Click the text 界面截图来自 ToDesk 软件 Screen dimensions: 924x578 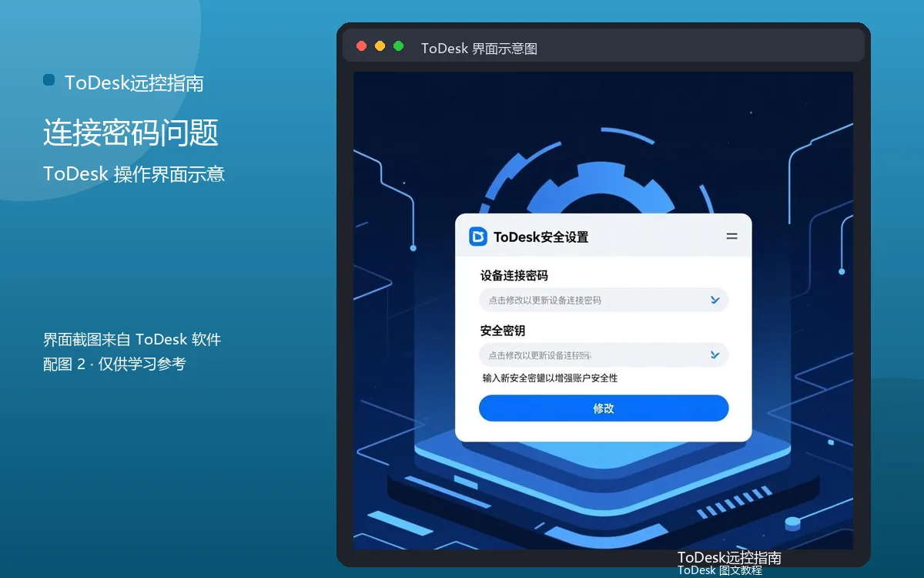pos(132,339)
